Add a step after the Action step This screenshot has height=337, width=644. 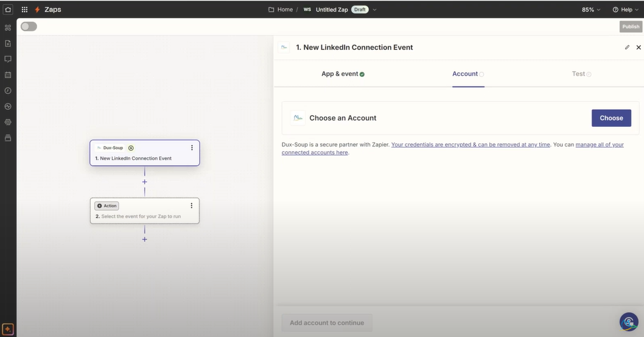click(x=145, y=239)
